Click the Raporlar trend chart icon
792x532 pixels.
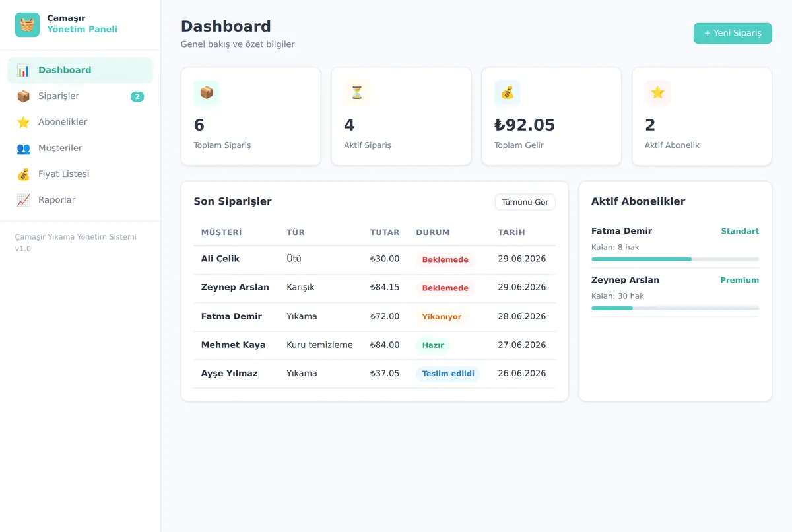tap(24, 200)
